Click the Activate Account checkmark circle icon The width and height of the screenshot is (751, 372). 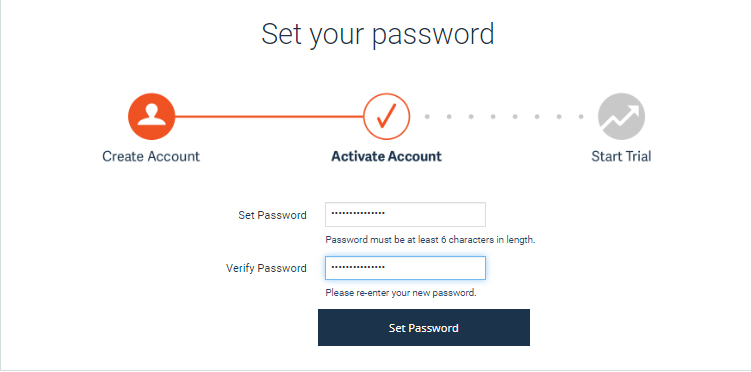click(x=387, y=116)
